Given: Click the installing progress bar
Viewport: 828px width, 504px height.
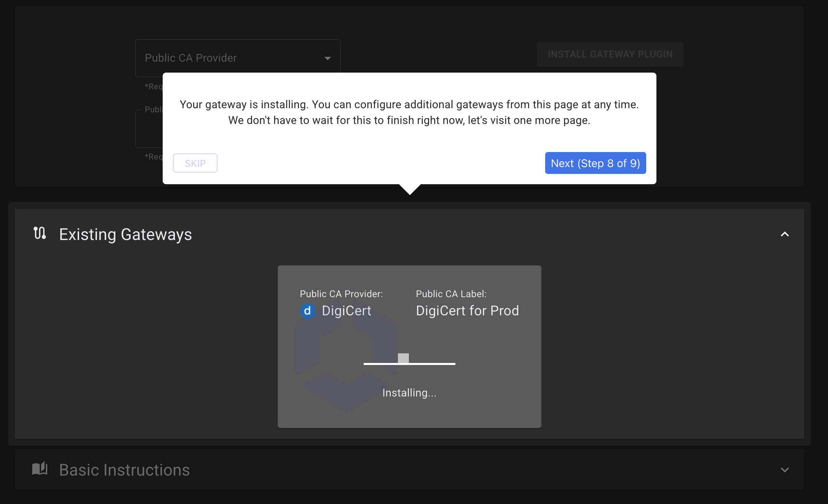Looking at the screenshot, I should tap(409, 363).
